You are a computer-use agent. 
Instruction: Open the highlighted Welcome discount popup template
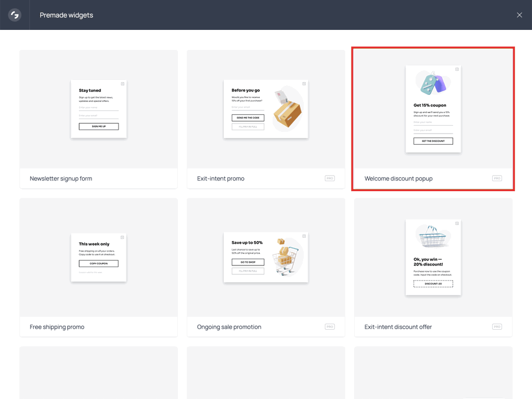[x=433, y=111]
